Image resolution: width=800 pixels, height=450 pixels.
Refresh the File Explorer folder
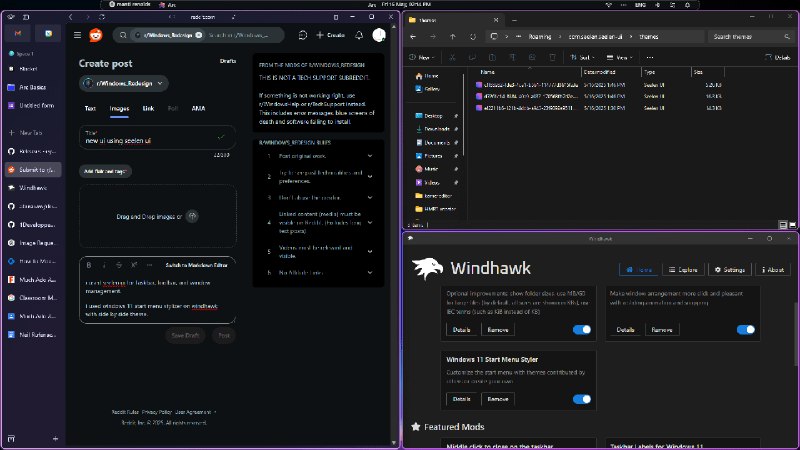click(x=473, y=37)
